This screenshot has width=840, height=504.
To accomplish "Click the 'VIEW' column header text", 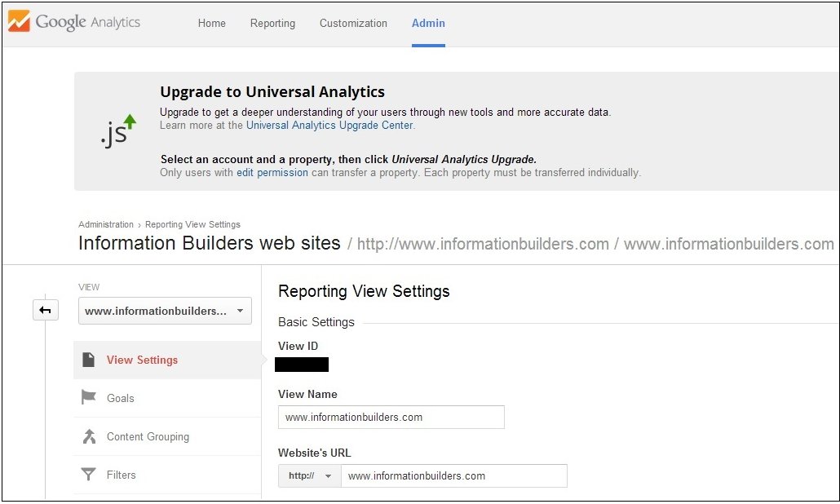I will pos(89,287).
